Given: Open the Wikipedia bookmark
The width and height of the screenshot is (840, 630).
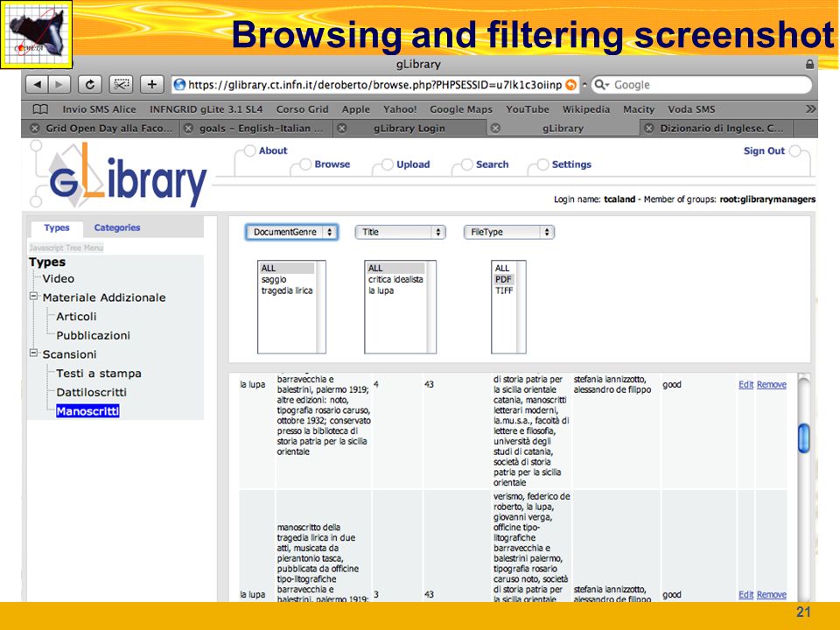Looking at the screenshot, I should 586,109.
